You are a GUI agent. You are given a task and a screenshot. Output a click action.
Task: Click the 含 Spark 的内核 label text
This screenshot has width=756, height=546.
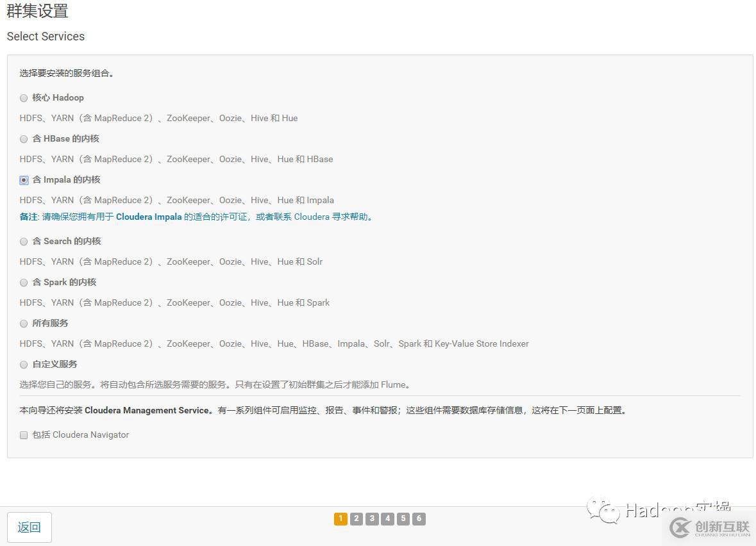(x=64, y=282)
